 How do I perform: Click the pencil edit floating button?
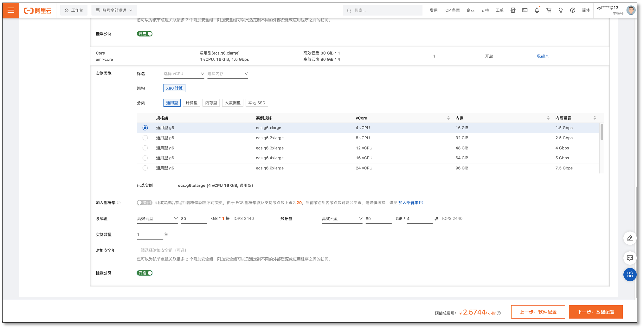click(630, 238)
